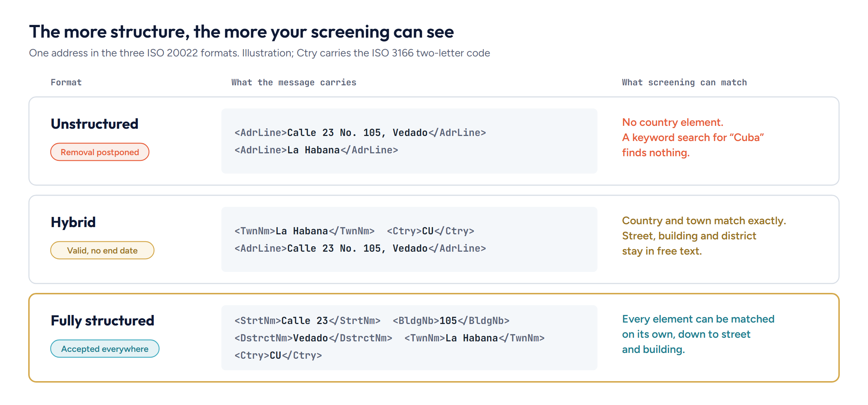Click the 'and building.' line
This screenshot has width=868, height=405.
pyautogui.click(x=654, y=349)
